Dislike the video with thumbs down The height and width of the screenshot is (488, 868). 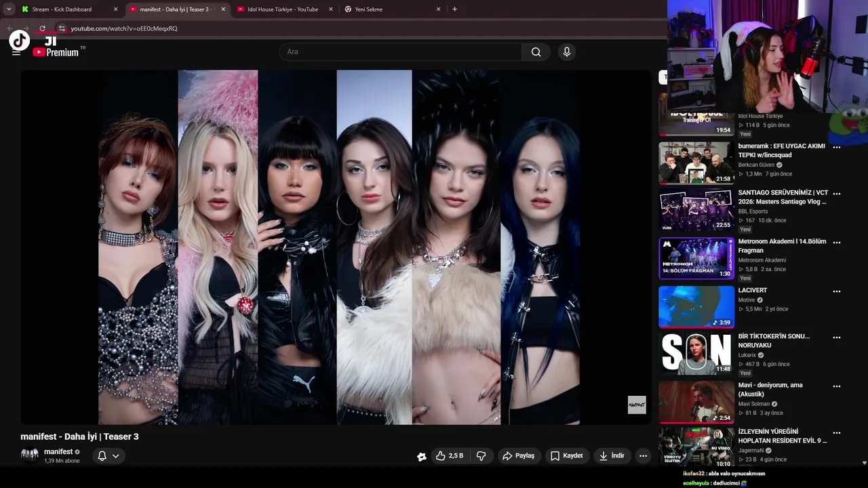481,455
